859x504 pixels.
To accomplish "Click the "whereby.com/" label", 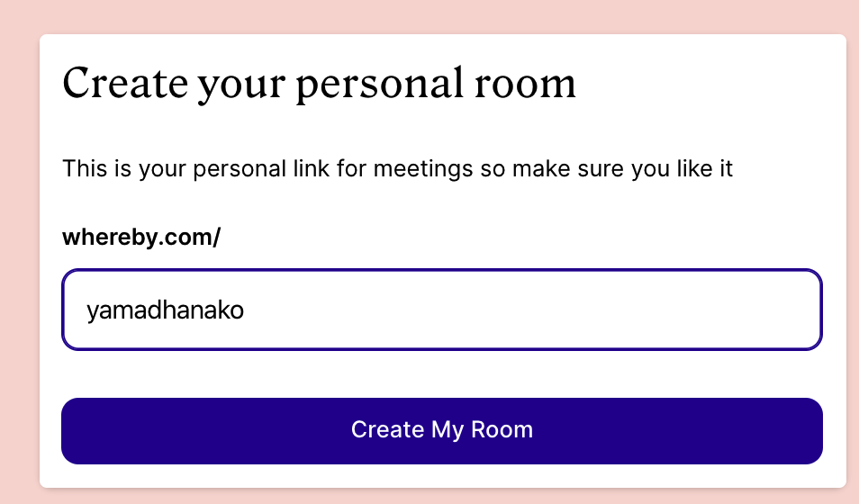I will point(141,238).
